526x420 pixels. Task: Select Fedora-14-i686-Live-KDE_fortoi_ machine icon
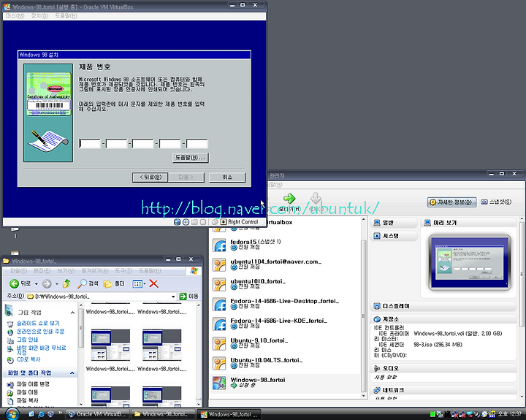click(220, 324)
